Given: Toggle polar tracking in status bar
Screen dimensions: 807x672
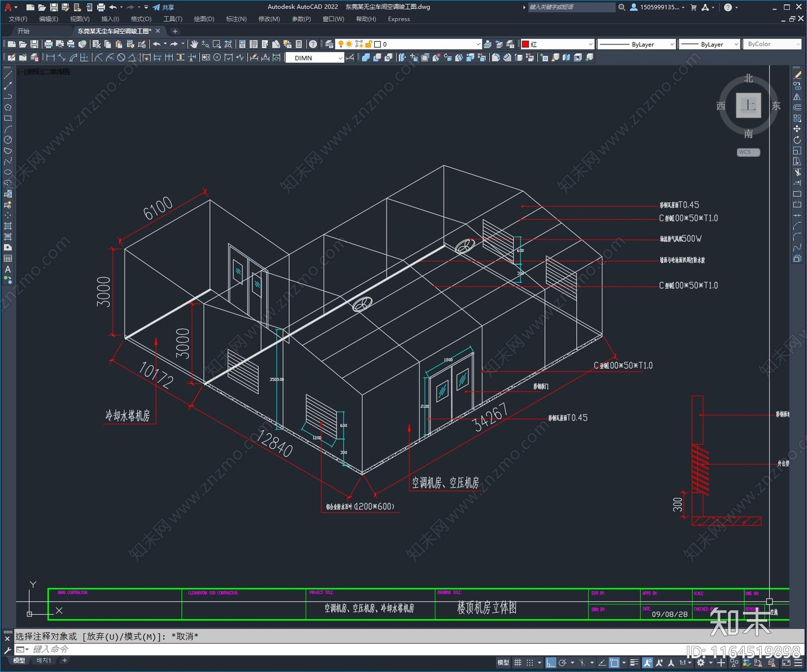Looking at the screenshot, I should point(562,662).
